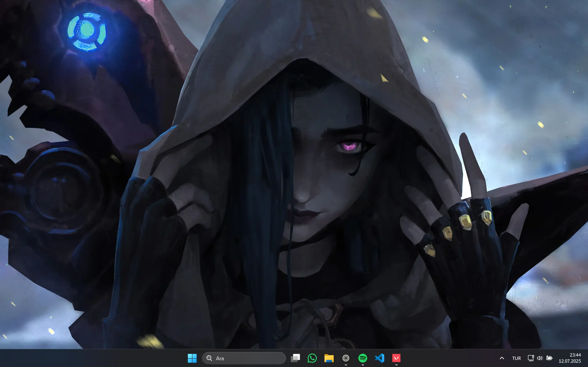Open File Explorer folder icon
Image resolution: width=588 pixels, height=367 pixels.
[329, 358]
